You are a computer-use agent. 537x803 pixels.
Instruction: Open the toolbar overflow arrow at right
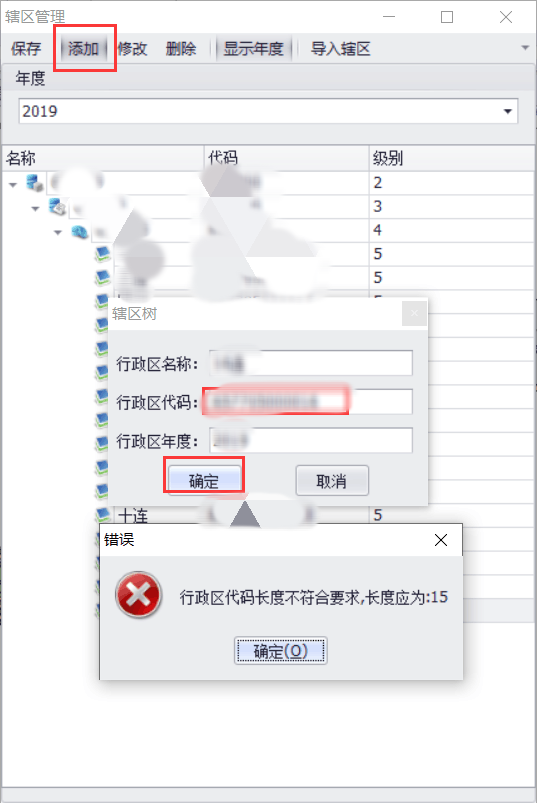coord(525,48)
